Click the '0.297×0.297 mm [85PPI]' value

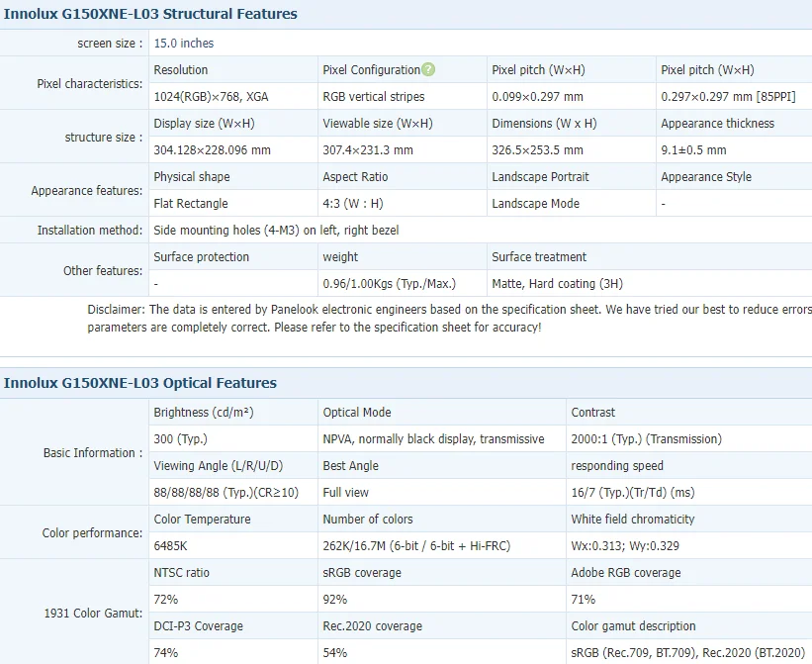click(728, 97)
